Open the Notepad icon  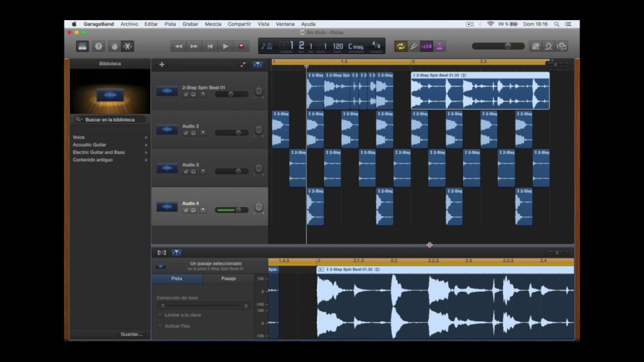click(x=536, y=46)
